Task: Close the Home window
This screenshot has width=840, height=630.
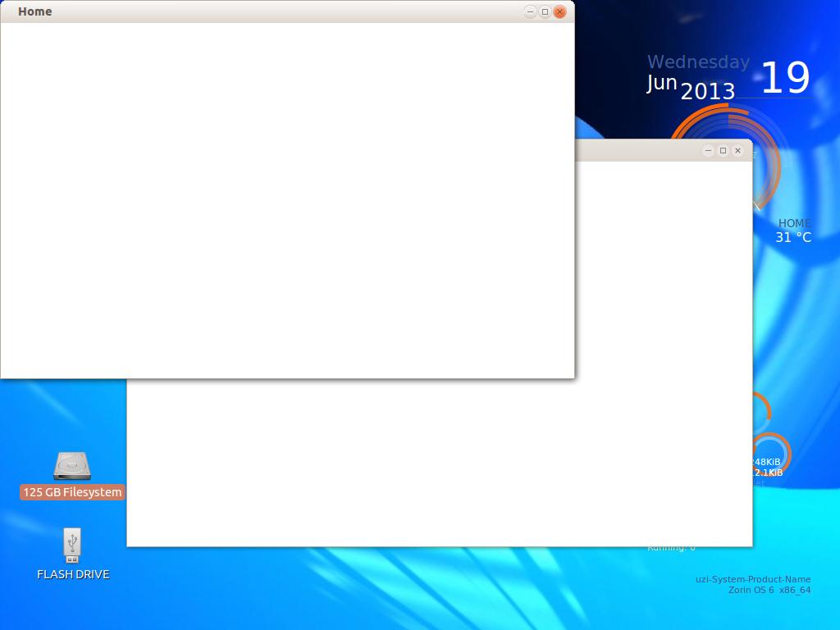Action: tap(559, 11)
